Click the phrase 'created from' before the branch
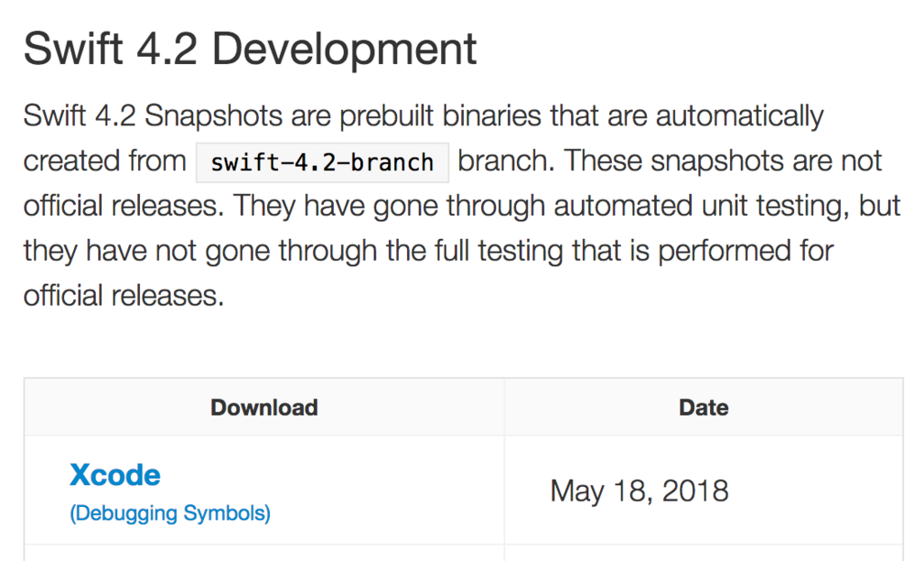Image resolution: width=924 pixels, height=561 pixels. pos(105,161)
